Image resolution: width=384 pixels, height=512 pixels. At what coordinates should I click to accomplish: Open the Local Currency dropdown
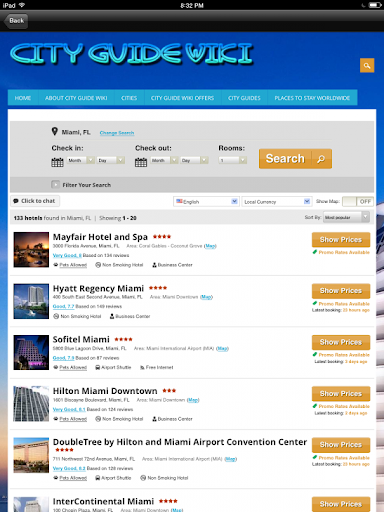[277, 202]
